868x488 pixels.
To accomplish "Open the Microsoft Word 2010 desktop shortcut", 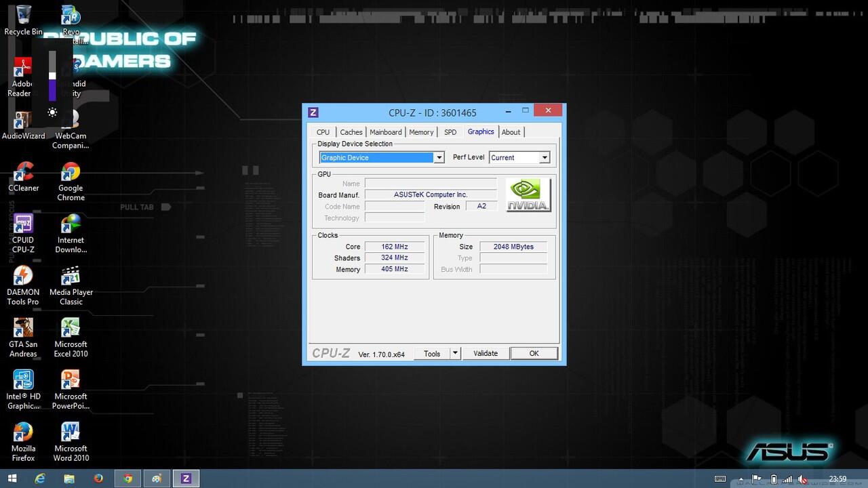I will coord(71,443).
